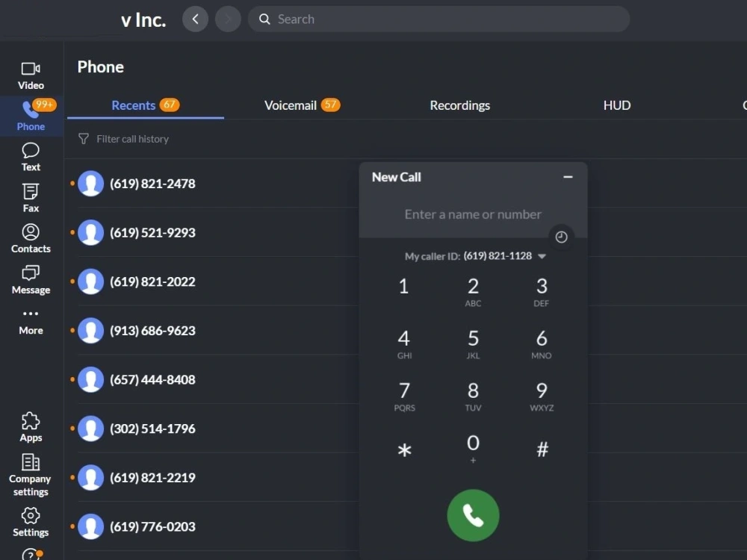This screenshot has width=747, height=560.
Task: Switch to the Recordings tab
Action: (459, 105)
